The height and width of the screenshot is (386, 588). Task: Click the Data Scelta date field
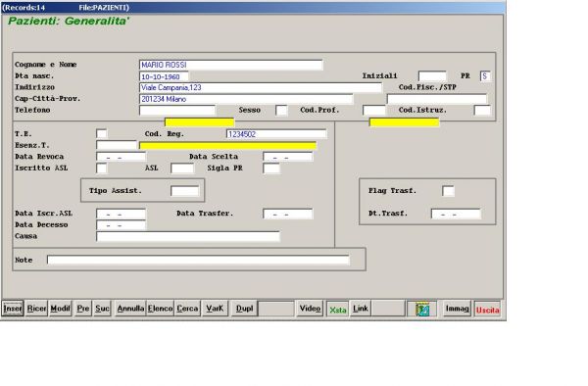pos(287,157)
